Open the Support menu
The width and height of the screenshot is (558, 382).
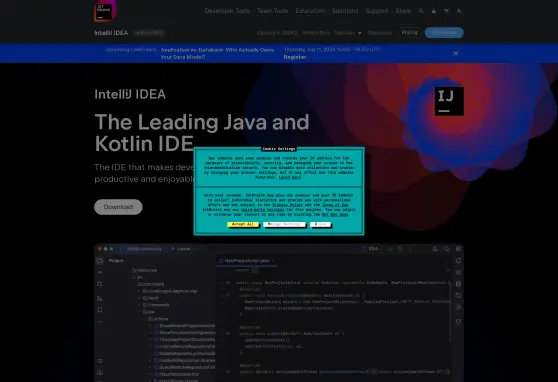click(x=377, y=11)
